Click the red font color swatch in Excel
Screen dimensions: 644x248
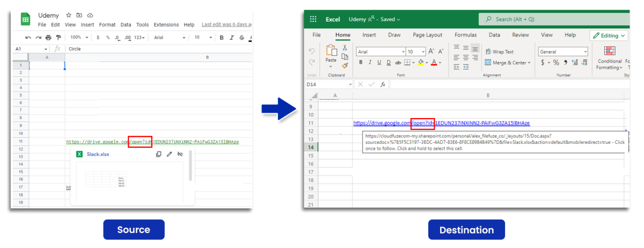[x=434, y=62]
